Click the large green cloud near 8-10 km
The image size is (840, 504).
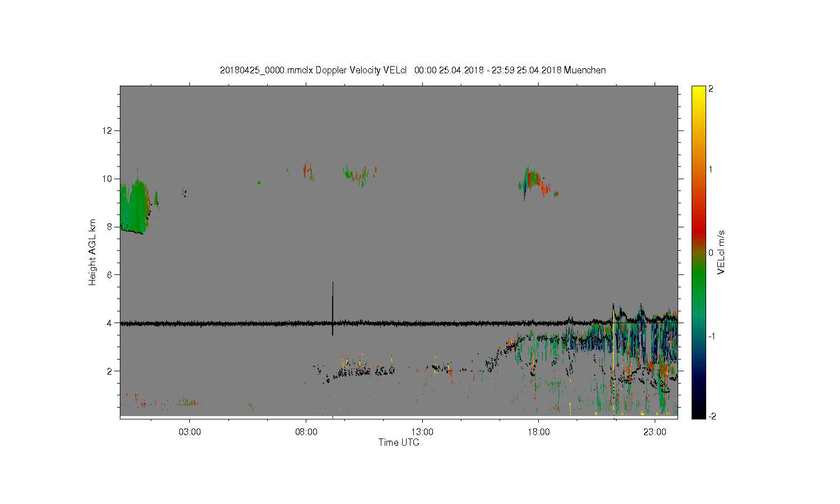click(134, 207)
